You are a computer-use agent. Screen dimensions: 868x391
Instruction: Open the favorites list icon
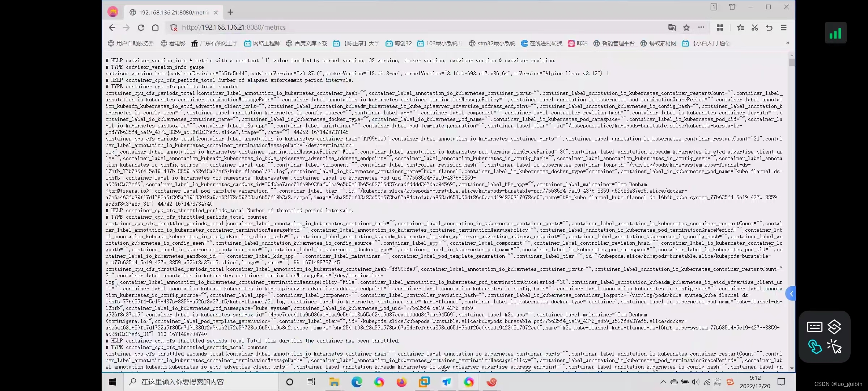click(740, 28)
